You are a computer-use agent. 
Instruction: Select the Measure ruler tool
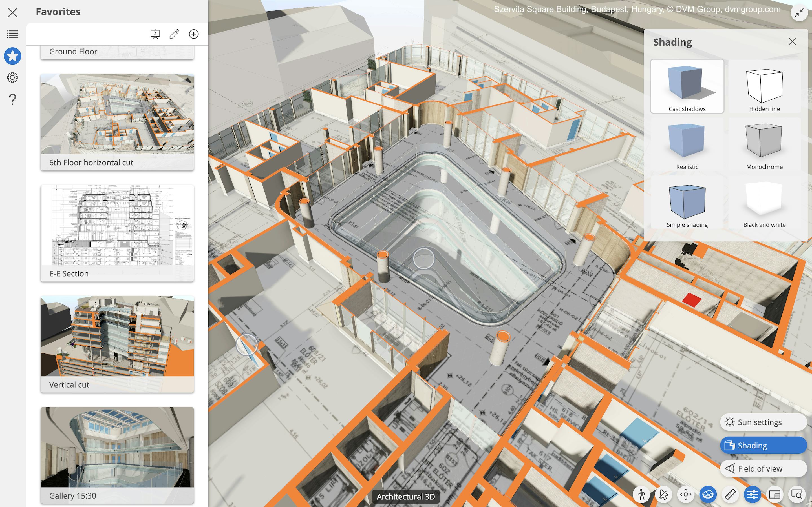click(x=730, y=494)
